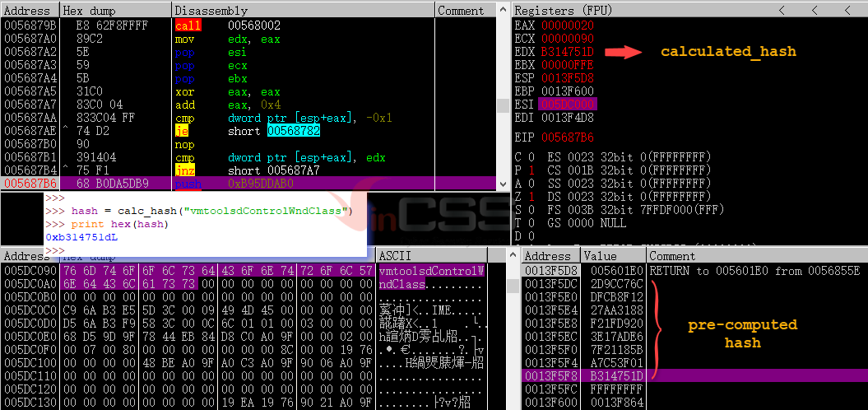
Task: Click the EDX register value B314751D
Action: [x=568, y=52]
